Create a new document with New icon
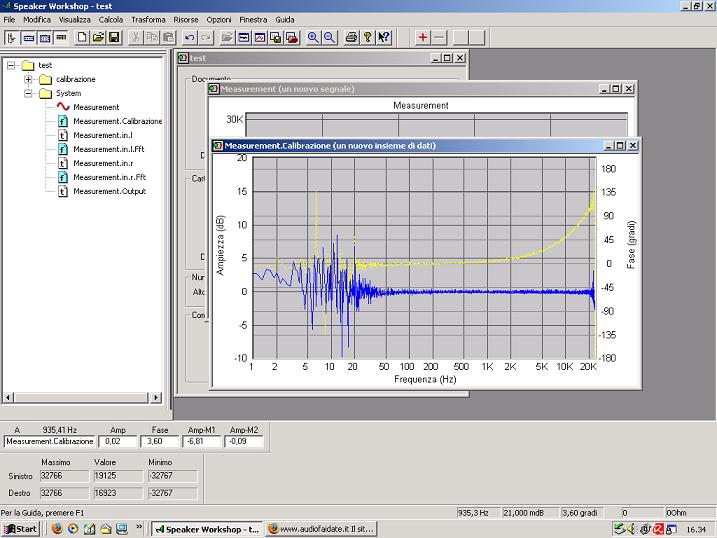 tap(82, 37)
